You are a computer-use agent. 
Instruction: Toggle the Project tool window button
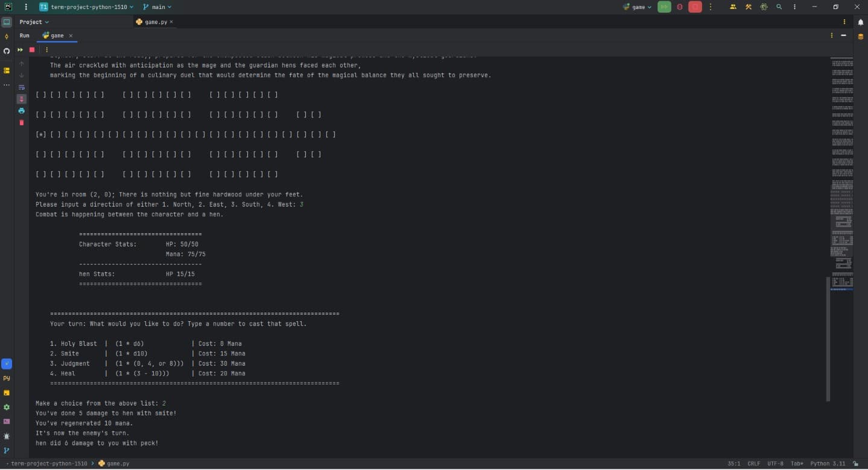point(7,22)
